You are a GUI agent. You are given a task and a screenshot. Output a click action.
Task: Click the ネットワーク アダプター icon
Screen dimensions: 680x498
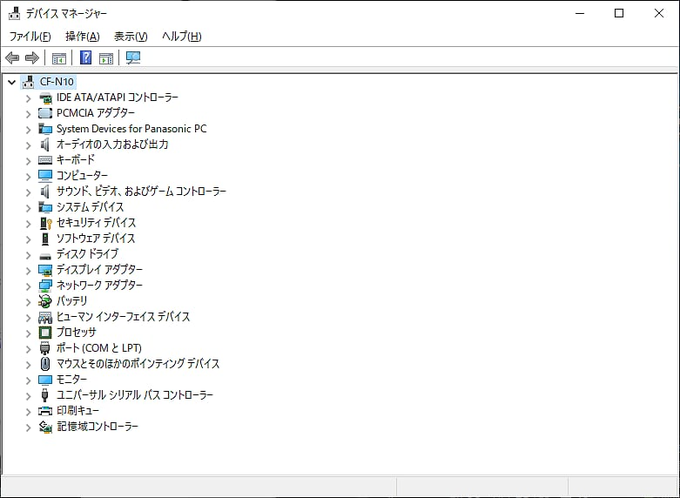[x=45, y=285]
